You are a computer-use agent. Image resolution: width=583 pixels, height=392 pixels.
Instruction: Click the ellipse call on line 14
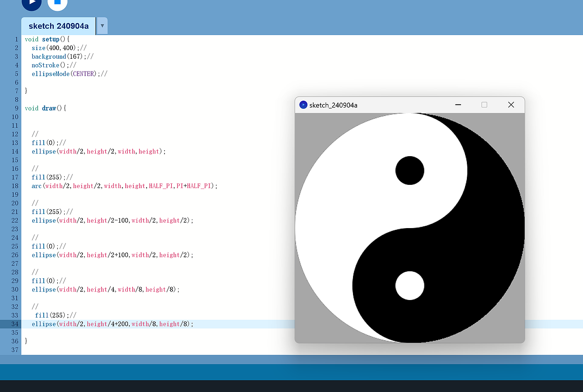point(98,152)
